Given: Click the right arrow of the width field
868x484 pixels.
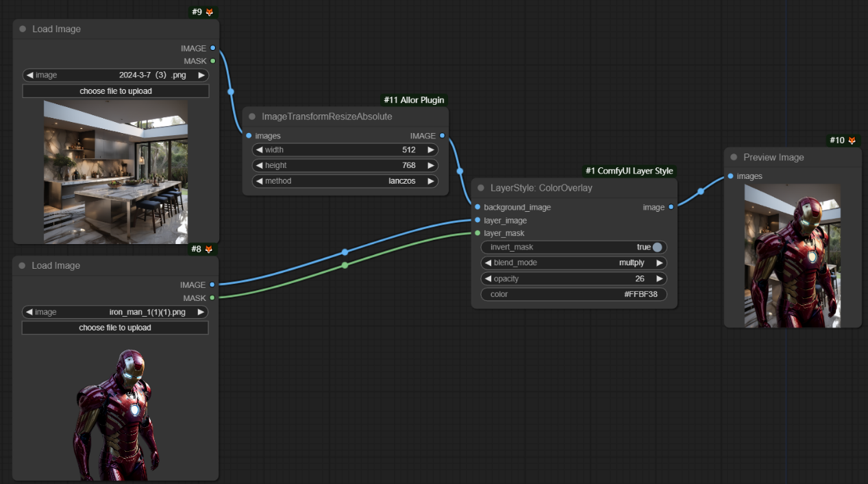Looking at the screenshot, I should [430, 150].
